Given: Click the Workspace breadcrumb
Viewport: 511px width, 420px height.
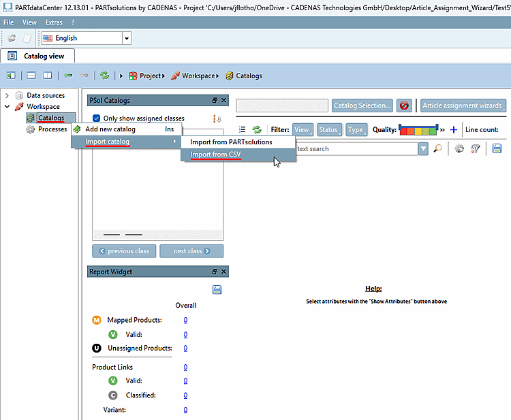Looking at the screenshot, I should pyautogui.click(x=198, y=76).
